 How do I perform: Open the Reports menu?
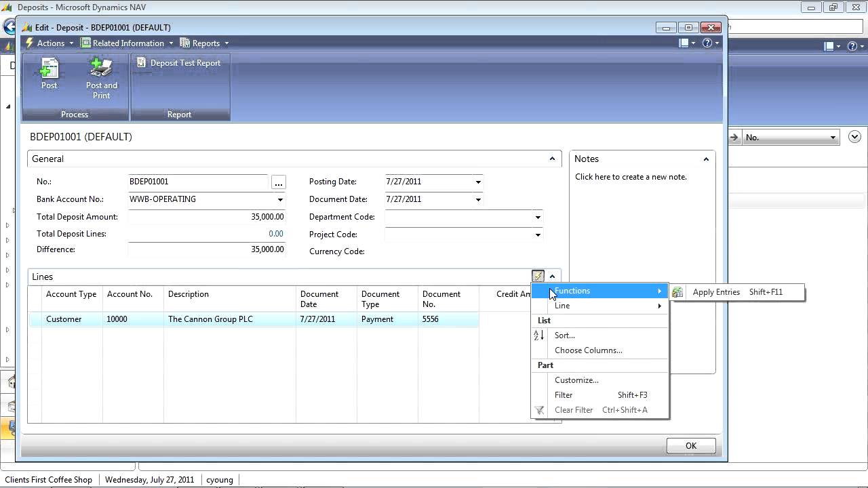[x=204, y=43]
